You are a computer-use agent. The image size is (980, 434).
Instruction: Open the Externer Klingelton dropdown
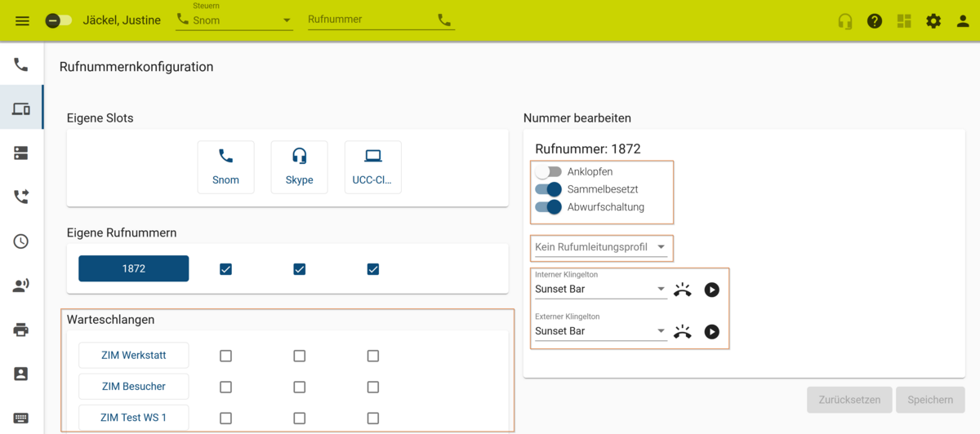point(601,331)
